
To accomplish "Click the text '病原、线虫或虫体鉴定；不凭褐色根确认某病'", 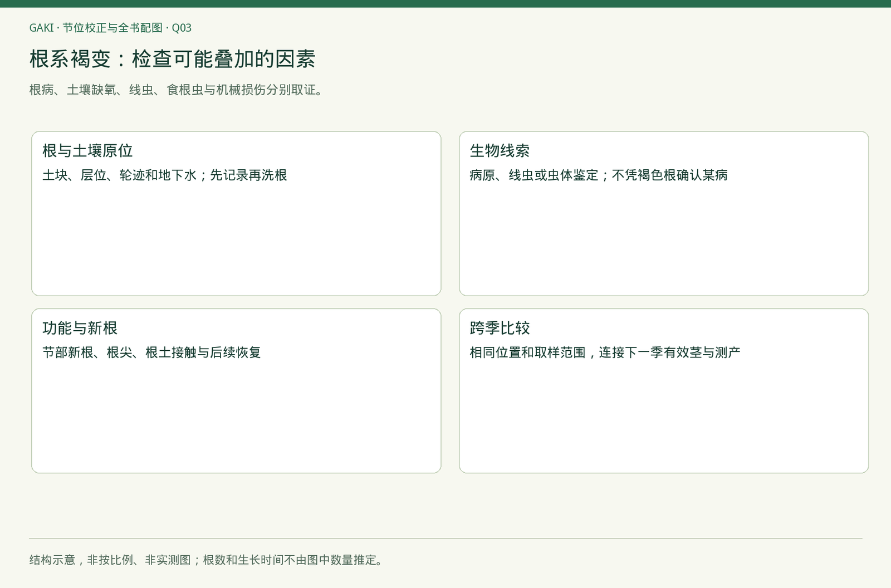I will coord(599,175).
